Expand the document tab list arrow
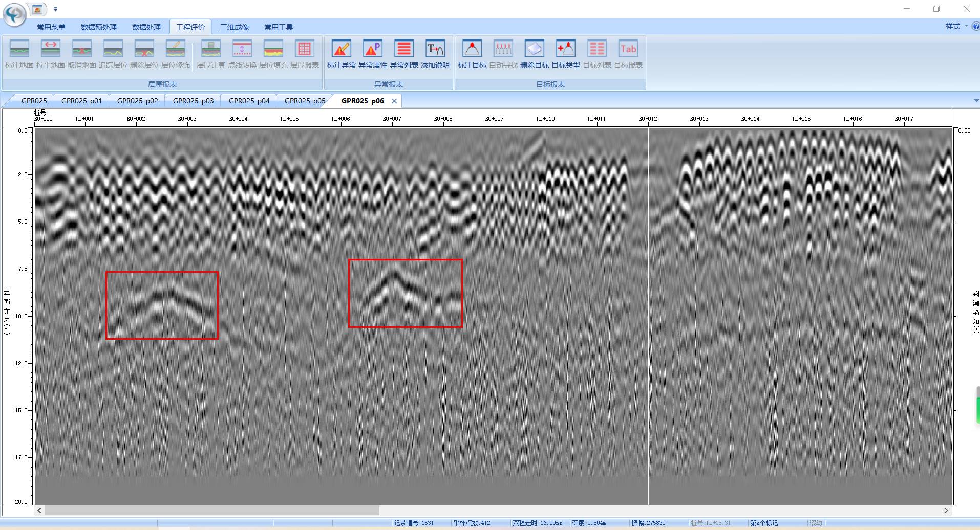 976,100
